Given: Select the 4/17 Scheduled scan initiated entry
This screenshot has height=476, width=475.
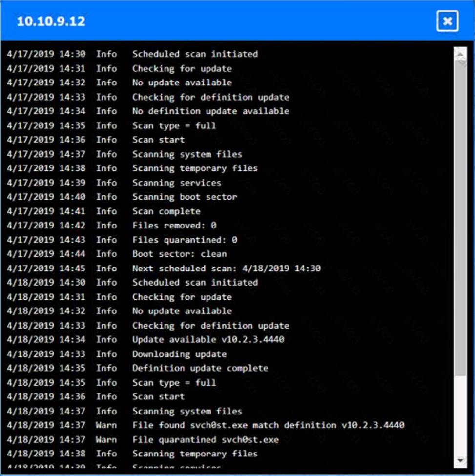Looking at the screenshot, I should tap(195, 54).
